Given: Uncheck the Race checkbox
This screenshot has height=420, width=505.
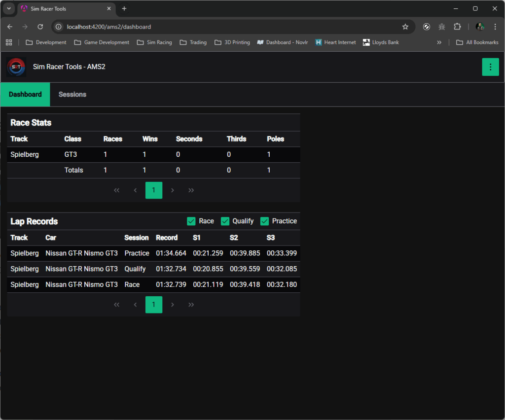Looking at the screenshot, I should click(x=191, y=221).
